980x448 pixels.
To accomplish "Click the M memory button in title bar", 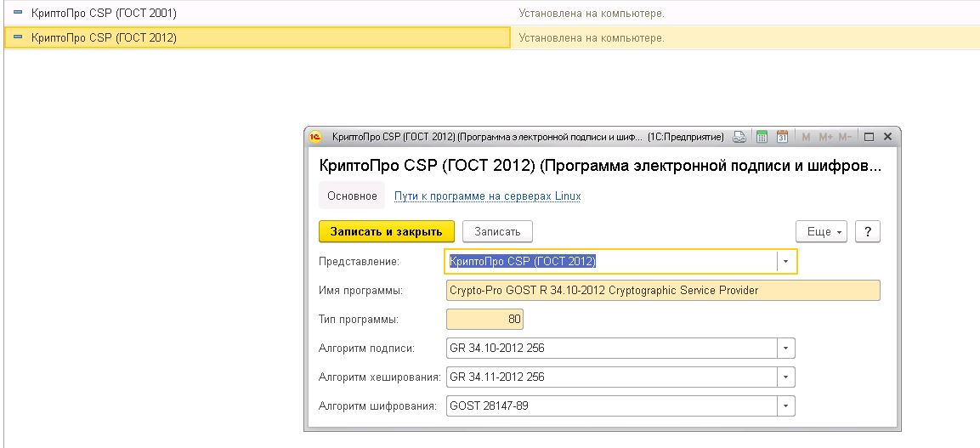I will click(x=806, y=137).
